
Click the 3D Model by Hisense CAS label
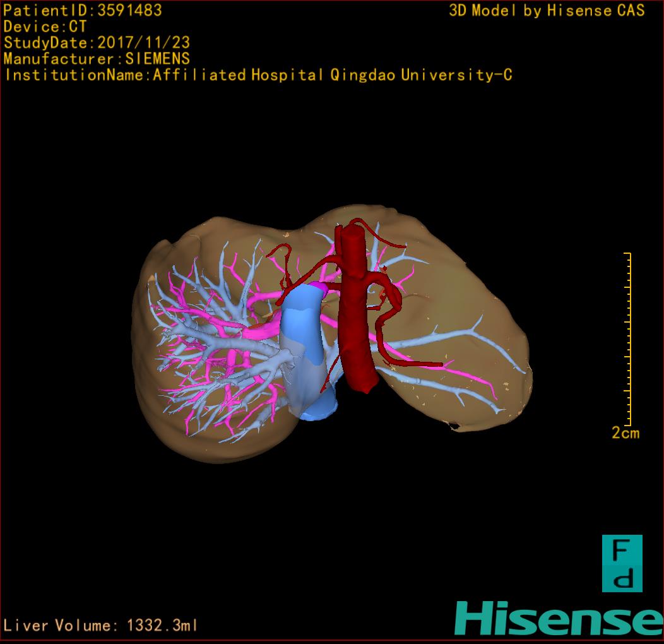point(547,10)
